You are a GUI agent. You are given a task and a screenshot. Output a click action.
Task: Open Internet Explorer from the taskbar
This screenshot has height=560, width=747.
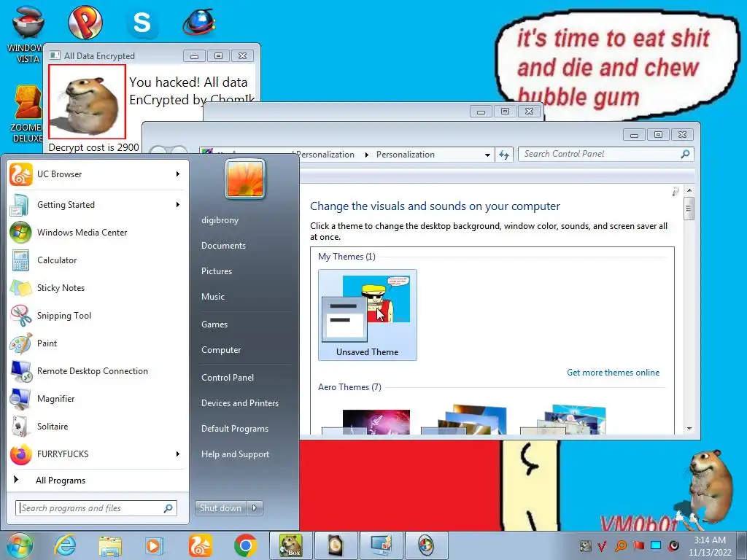65,545
